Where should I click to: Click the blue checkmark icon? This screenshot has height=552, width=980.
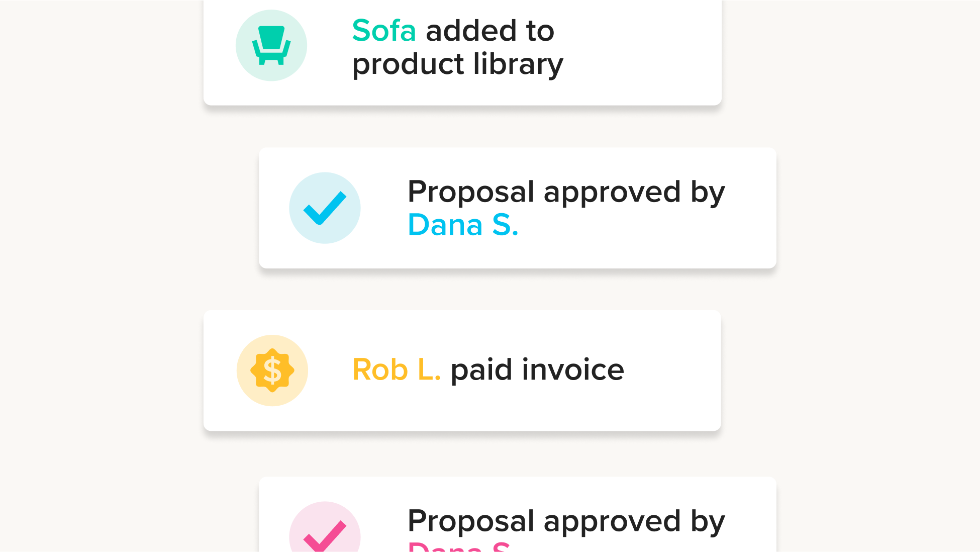point(325,208)
